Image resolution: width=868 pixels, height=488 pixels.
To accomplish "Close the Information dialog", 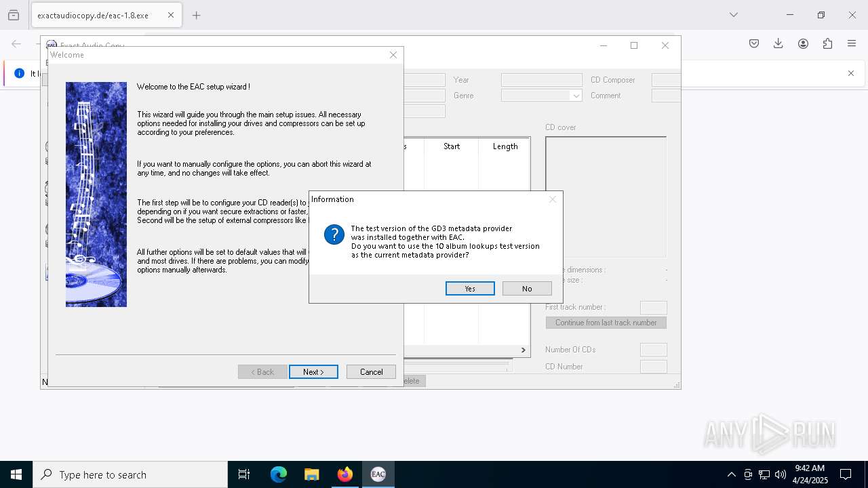I will click(x=553, y=199).
